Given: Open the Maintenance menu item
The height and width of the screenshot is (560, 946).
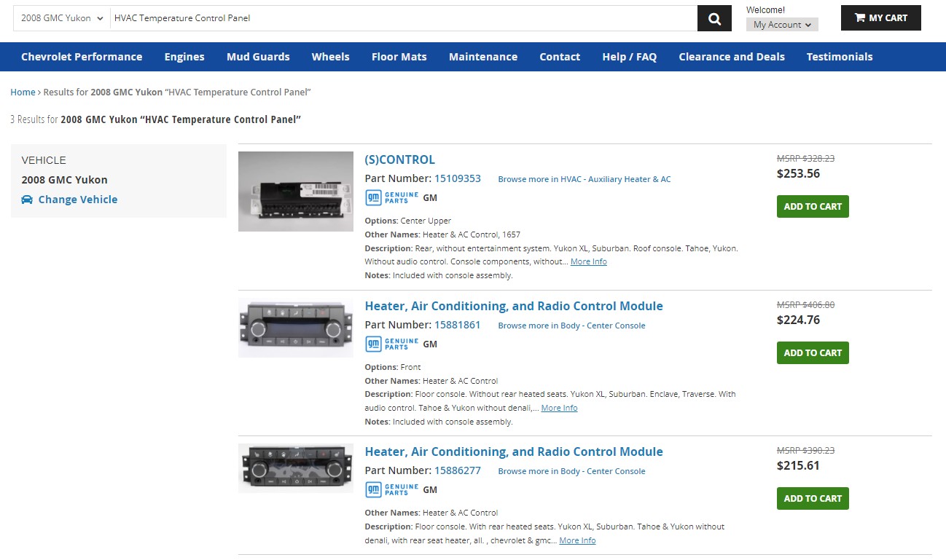Looking at the screenshot, I should click(483, 57).
